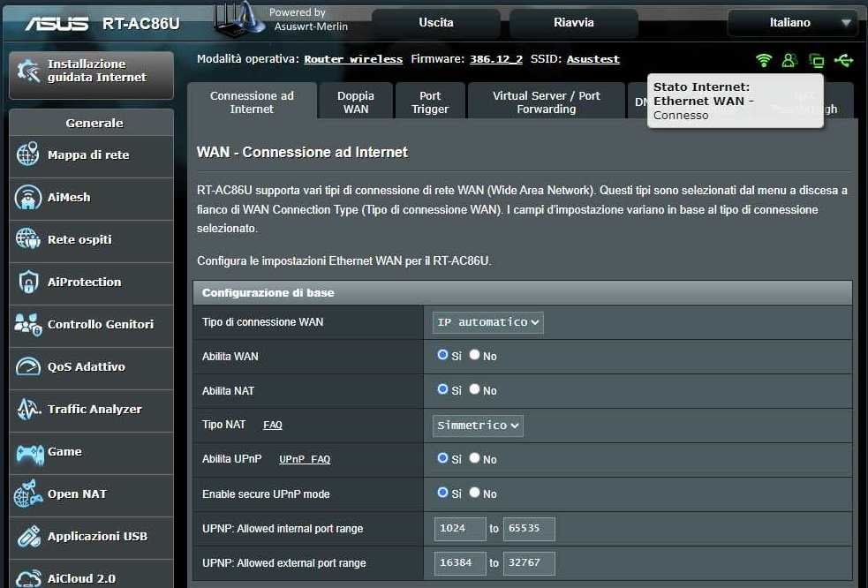Select No for Enable secure UPnP mode

(475, 493)
